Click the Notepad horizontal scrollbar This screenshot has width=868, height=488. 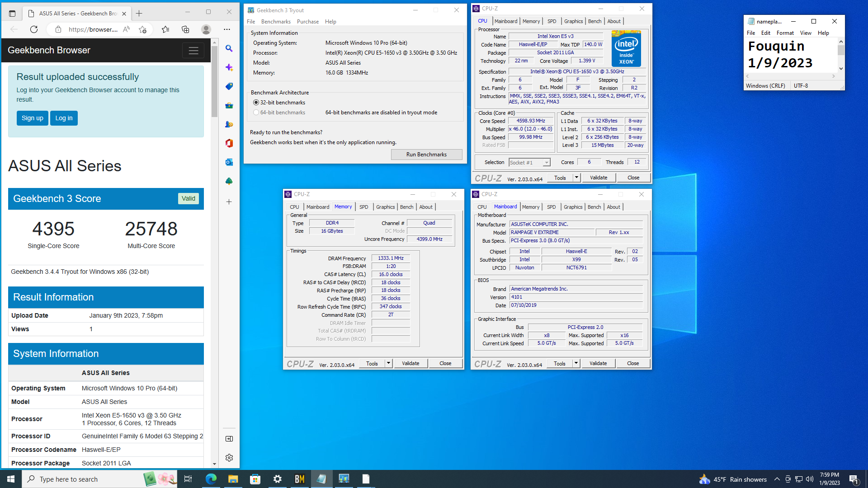tap(790, 76)
